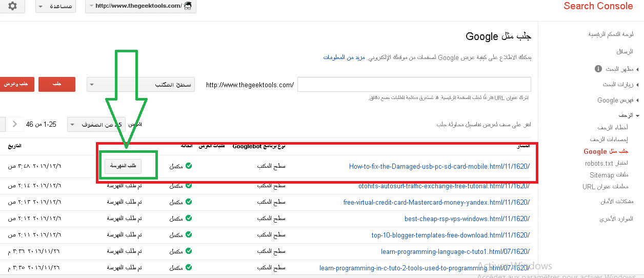Click the info icon beside مظهر البحث

coord(598,69)
